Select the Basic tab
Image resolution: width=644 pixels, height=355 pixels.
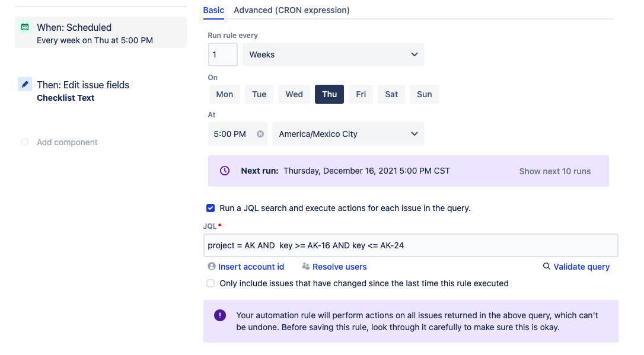pos(213,10)
